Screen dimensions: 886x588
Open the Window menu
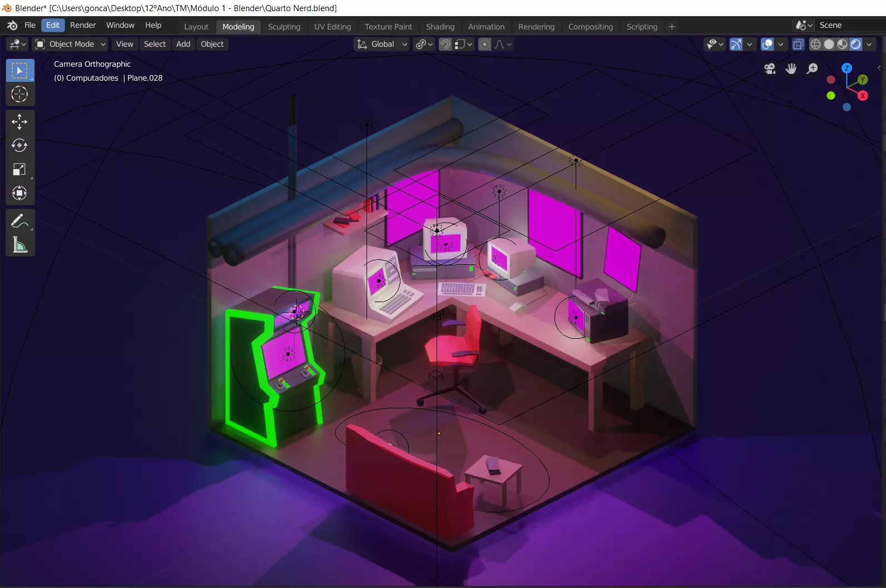click(120, 26)
